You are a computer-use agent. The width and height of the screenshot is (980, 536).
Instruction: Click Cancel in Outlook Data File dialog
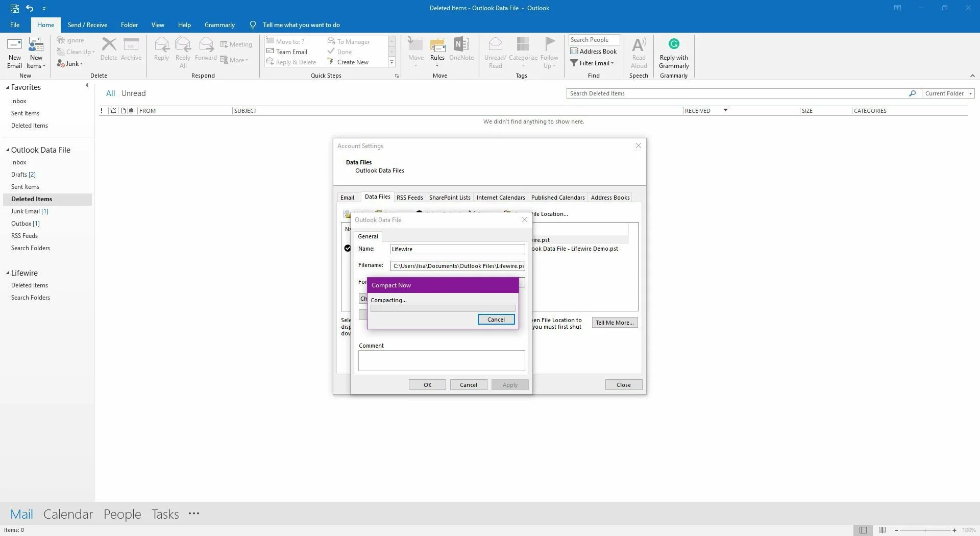[468, 385]
